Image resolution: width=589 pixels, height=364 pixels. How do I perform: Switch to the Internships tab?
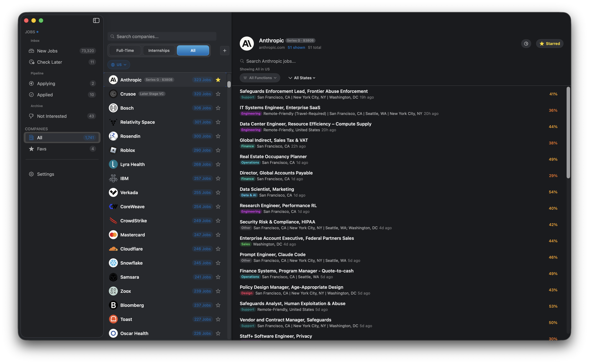[x=159, y=51]
